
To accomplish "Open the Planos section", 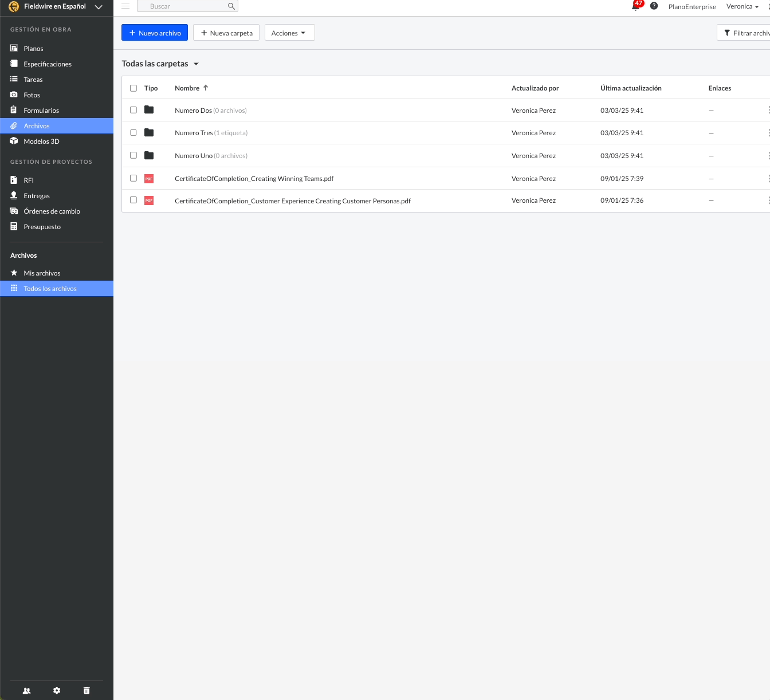I will (33, 49).
